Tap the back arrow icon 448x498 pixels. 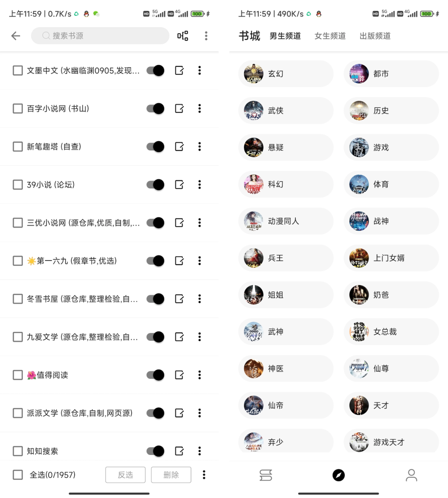pyautogui.click(x=16, y=36)
